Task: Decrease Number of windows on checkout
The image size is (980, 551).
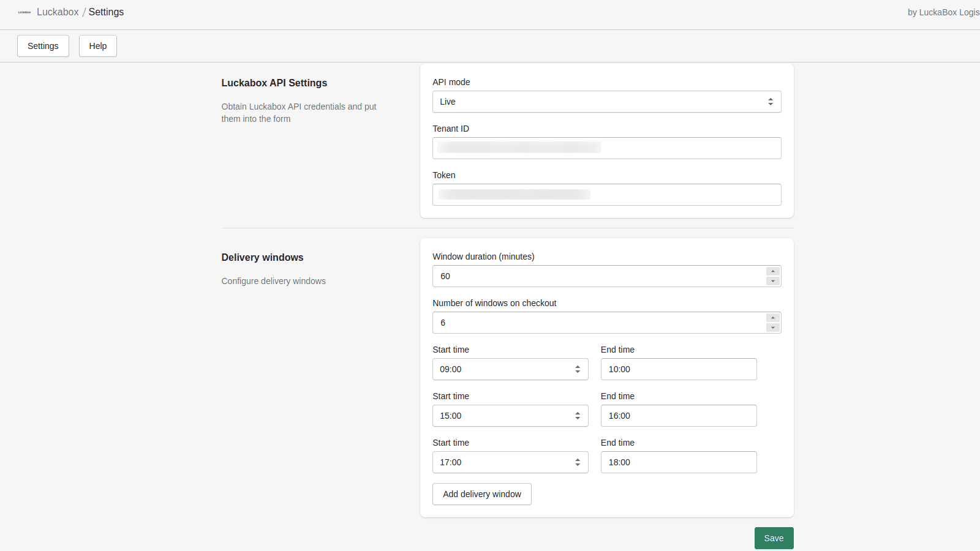Action: point(772,327)
